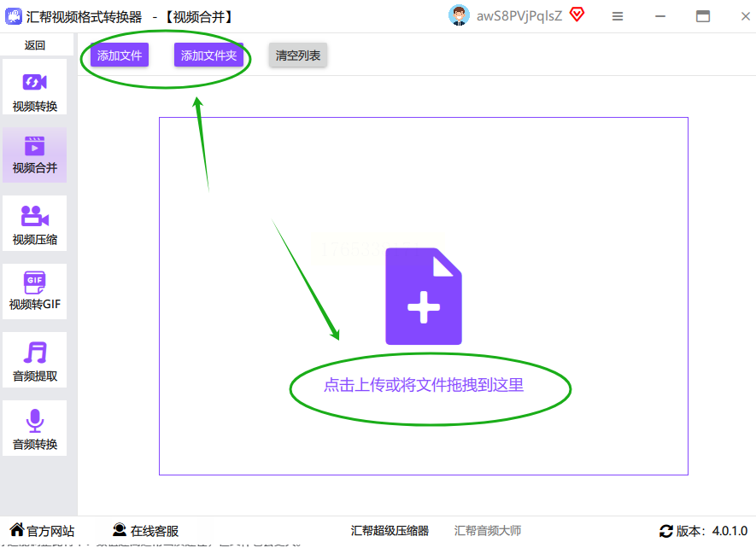Maximize the application window
The image size is (756, 548).
703,16
